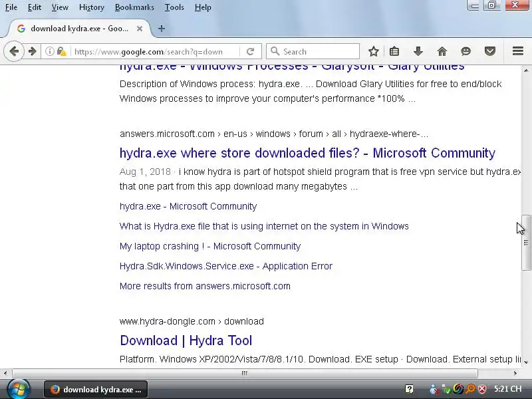Select the download kydra.exe Google tab
The width and height of the screenshot is (532, 399).
pos(78,29)
